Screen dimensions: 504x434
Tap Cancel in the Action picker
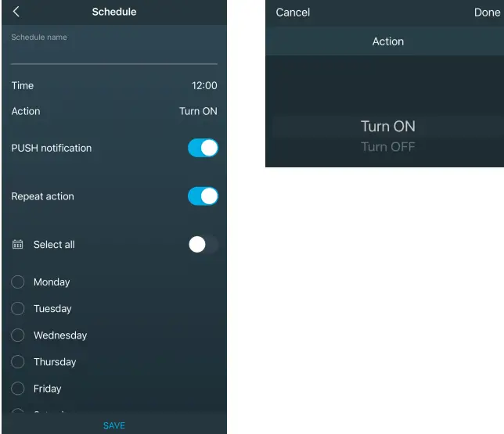(293, 13)
